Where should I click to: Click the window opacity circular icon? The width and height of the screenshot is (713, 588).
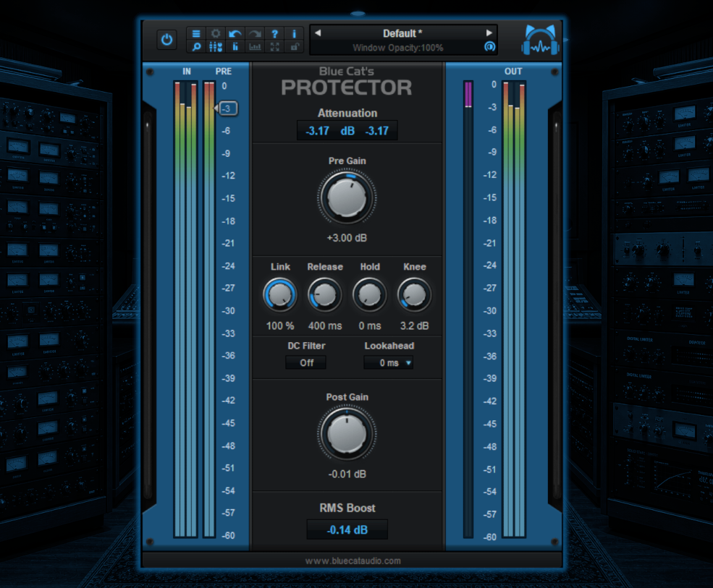tap(490, 46)
